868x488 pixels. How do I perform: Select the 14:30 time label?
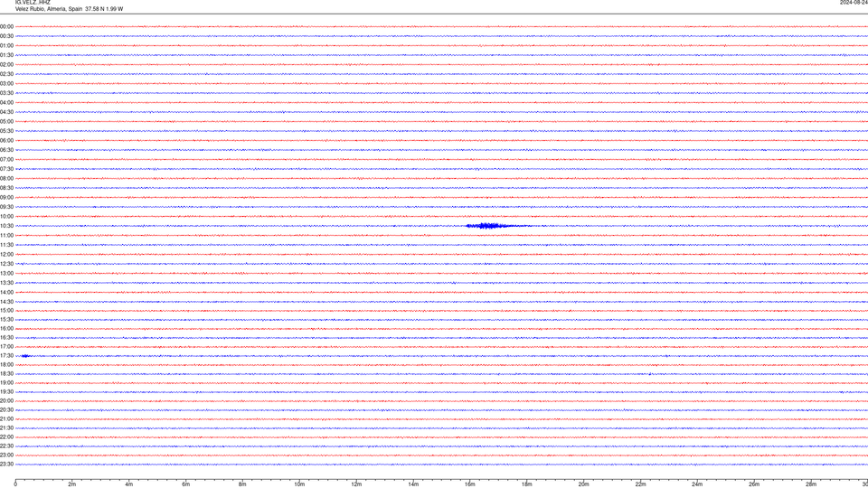[6, 302]
